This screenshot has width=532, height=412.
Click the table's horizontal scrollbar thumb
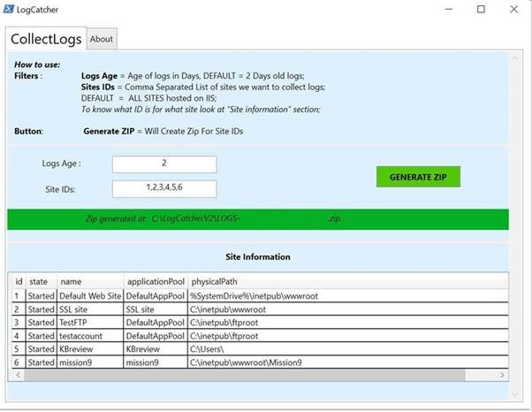(244, 375)
